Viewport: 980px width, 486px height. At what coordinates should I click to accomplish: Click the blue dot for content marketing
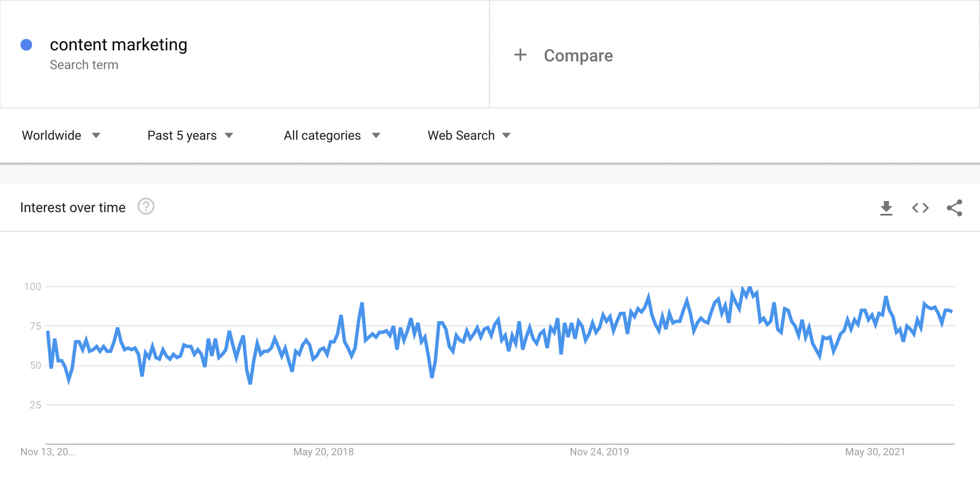coord(26,45)
